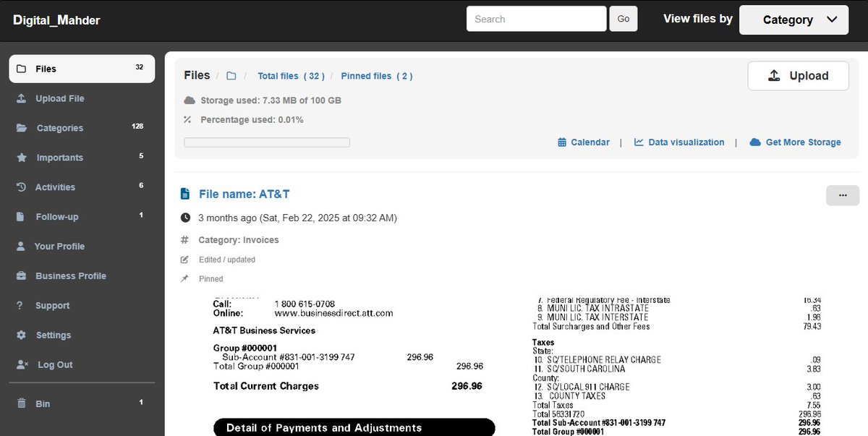Click the question mark icon beside Support

(x=20, y=306)
